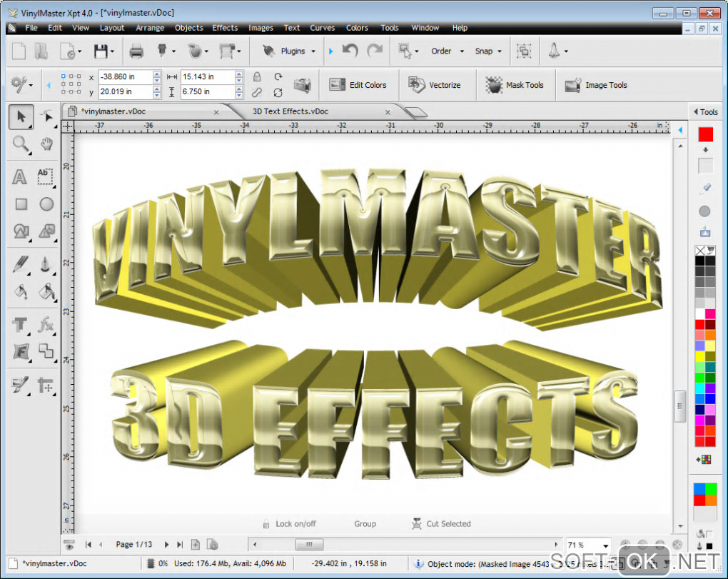
Task: Expand the Snap dropdown
Action: [500, 51]
